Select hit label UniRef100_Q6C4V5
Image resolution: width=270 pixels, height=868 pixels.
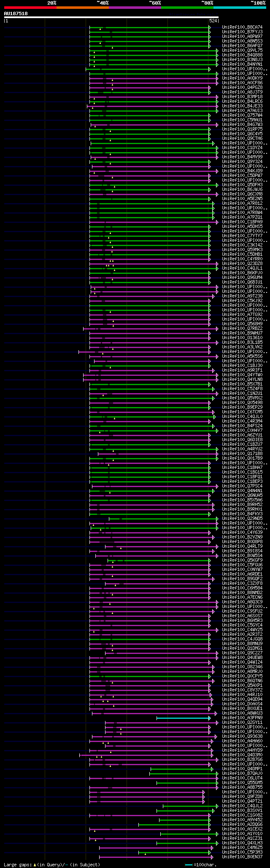click(242, 134)
